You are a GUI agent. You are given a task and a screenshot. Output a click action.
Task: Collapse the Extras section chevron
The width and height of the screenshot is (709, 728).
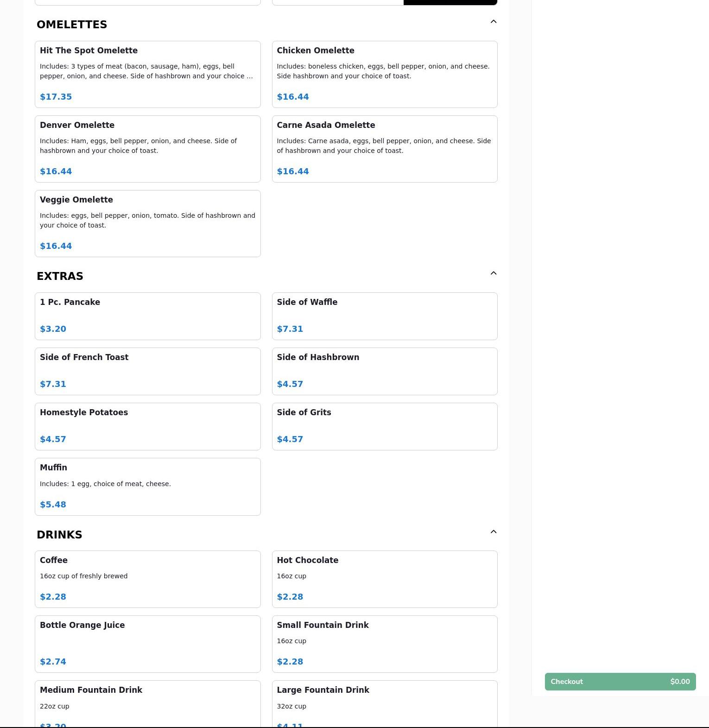493,273
